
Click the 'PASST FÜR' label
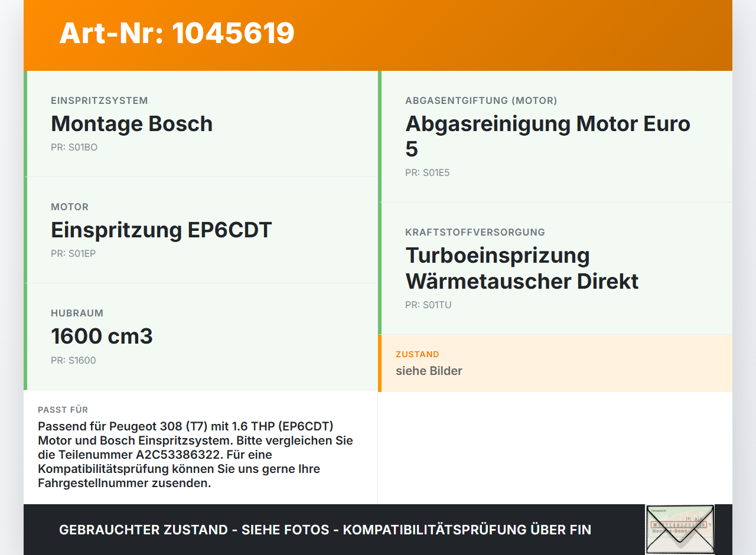click(x=63, y=410)
